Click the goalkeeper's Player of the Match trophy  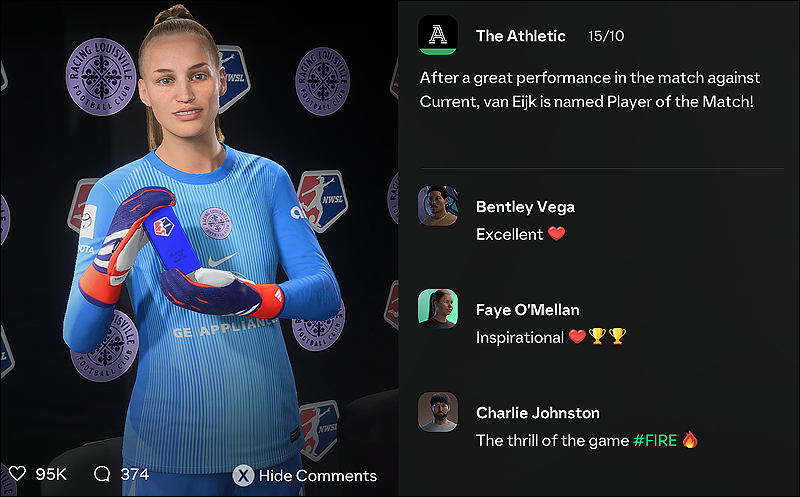tap(172, 240)
